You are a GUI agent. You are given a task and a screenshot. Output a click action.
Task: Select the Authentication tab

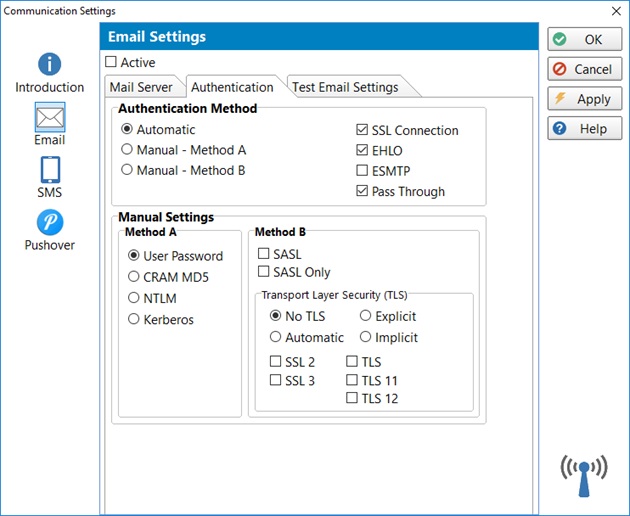pyautogui.click(x=232, y=87)
